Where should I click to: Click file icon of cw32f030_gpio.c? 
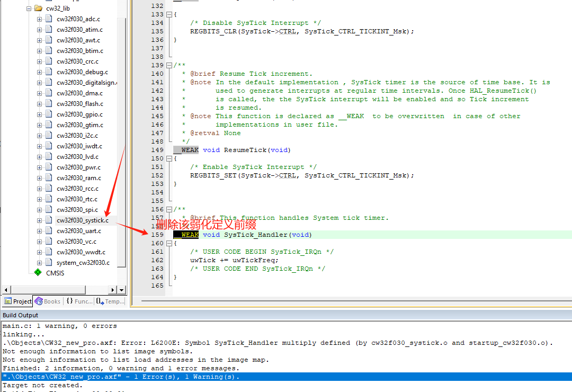coord(49,114)
